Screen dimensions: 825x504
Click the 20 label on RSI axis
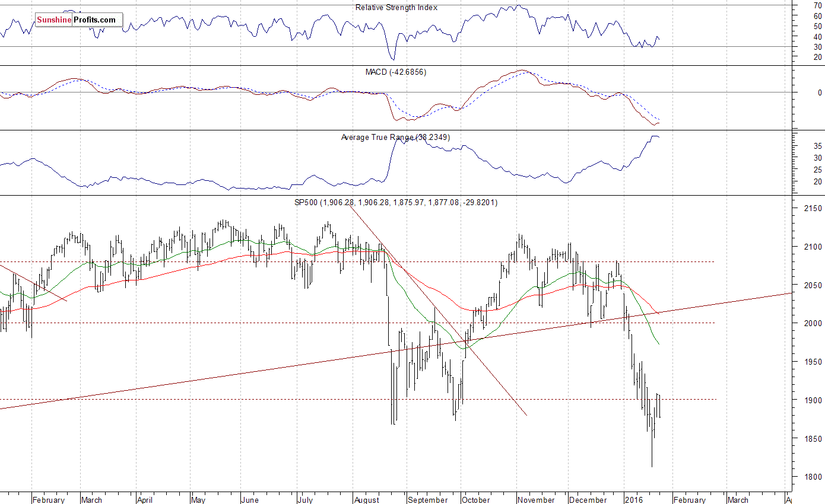817,57
